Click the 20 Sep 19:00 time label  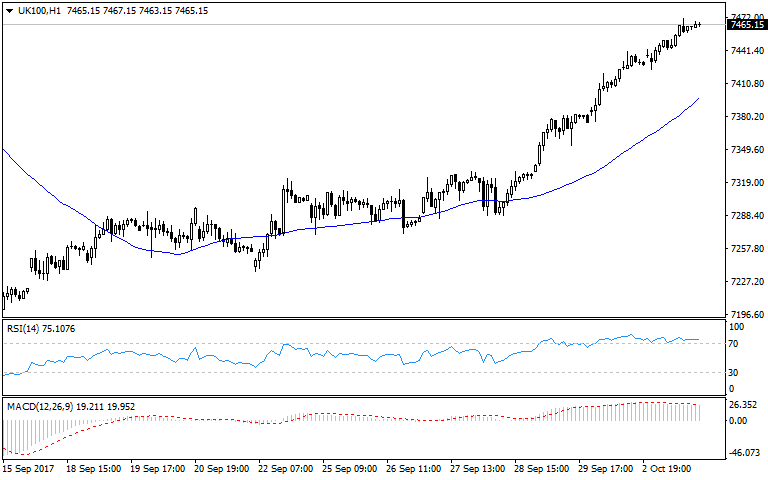[221, 469]
